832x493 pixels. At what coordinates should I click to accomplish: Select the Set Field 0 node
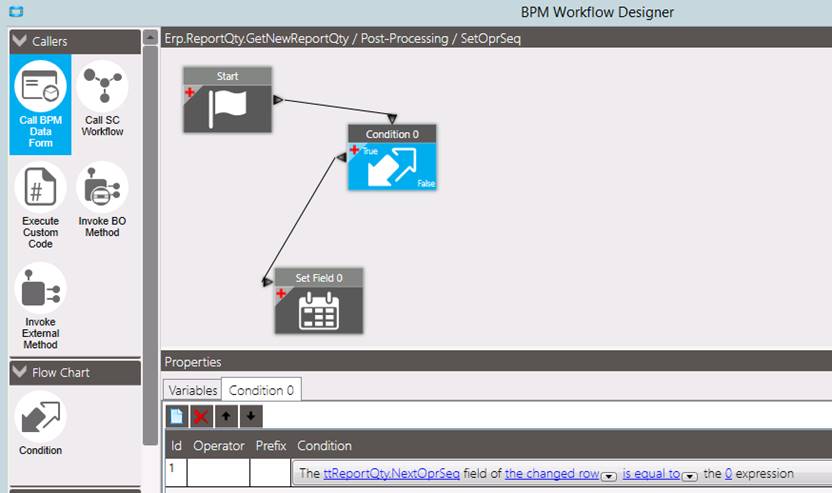319,301
